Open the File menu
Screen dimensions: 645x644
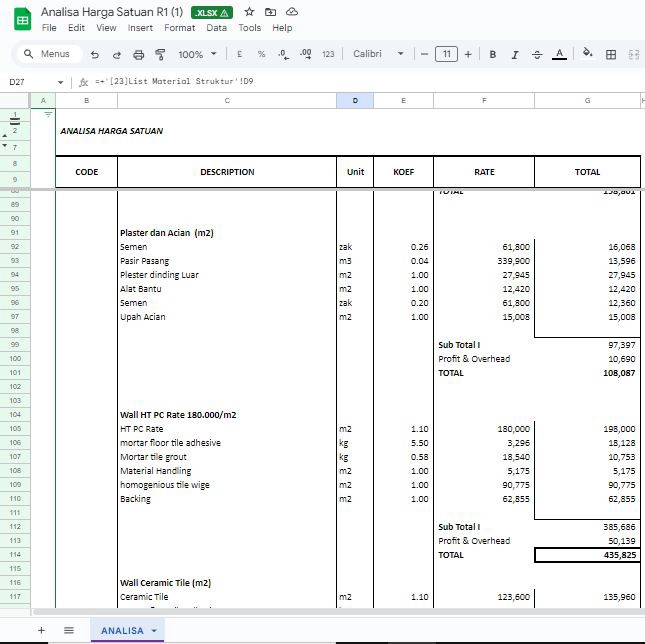49,28
